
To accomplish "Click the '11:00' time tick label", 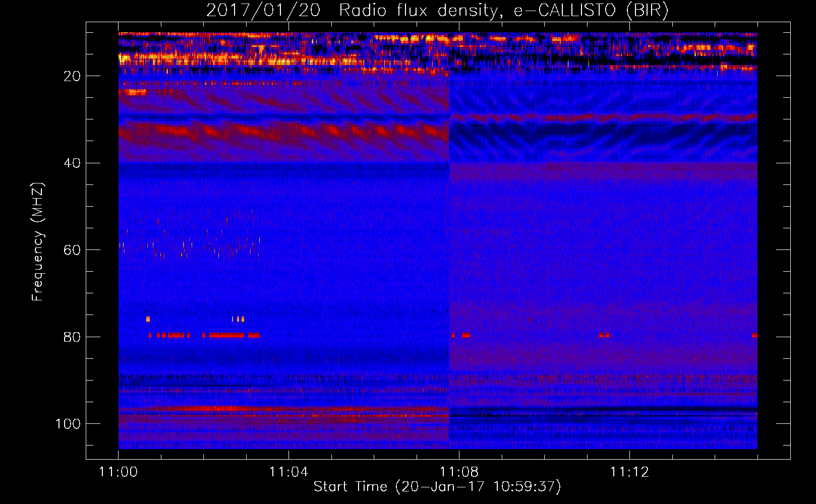I will [x=119, y=472].
